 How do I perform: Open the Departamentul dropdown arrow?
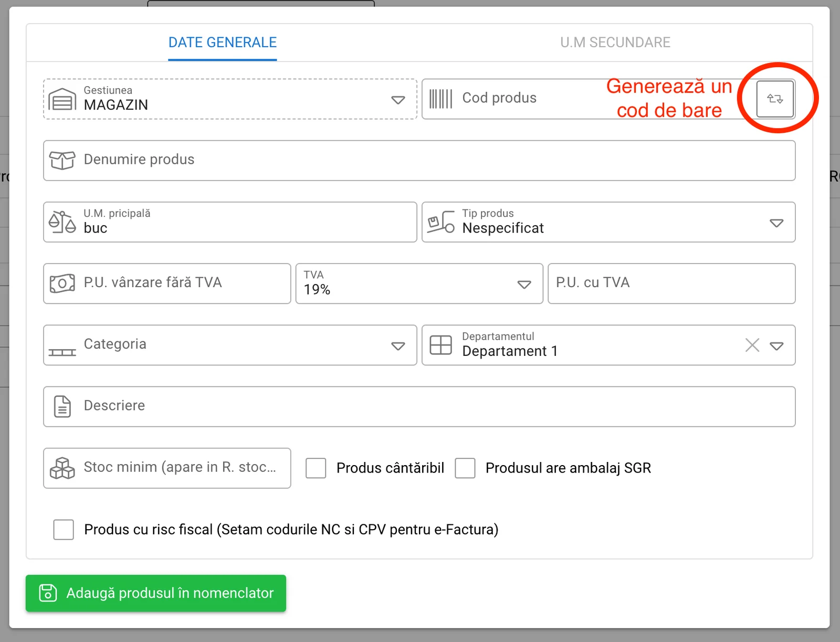click(776, 346)
